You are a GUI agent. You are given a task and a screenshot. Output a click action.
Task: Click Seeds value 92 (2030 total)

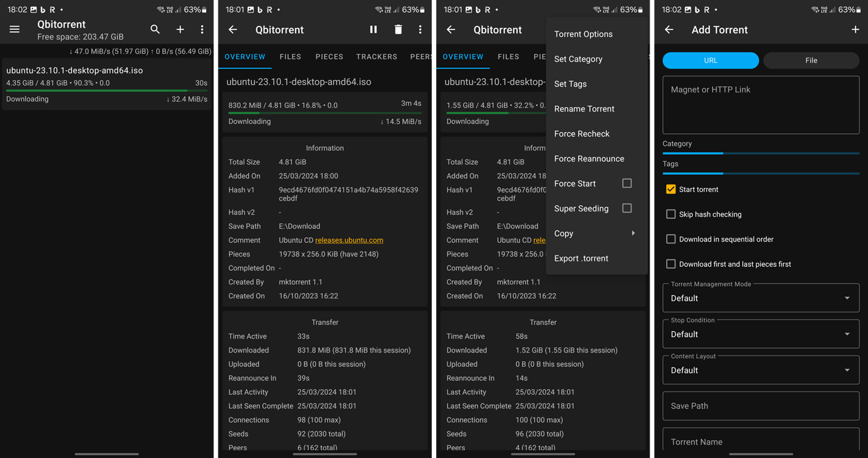321,434
